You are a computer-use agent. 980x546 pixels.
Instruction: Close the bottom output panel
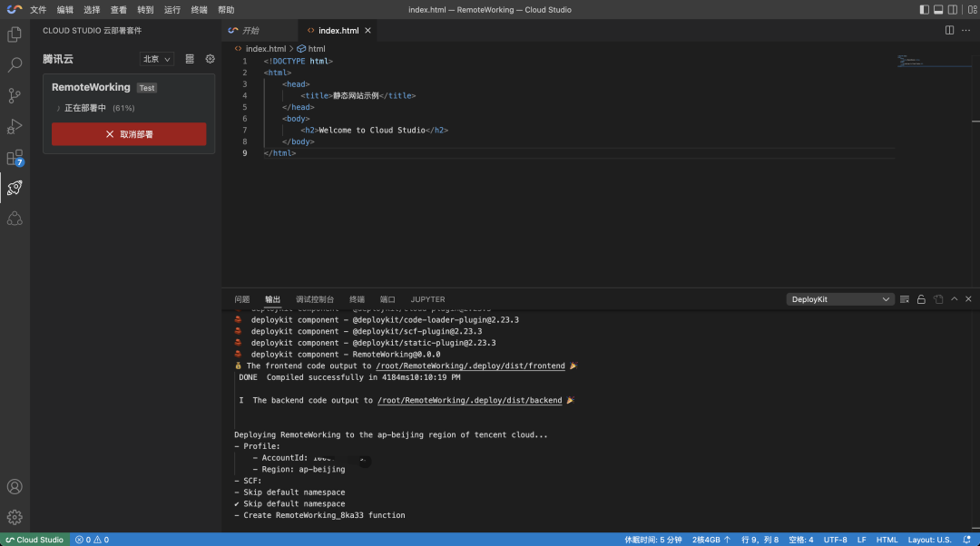point(969,299)
